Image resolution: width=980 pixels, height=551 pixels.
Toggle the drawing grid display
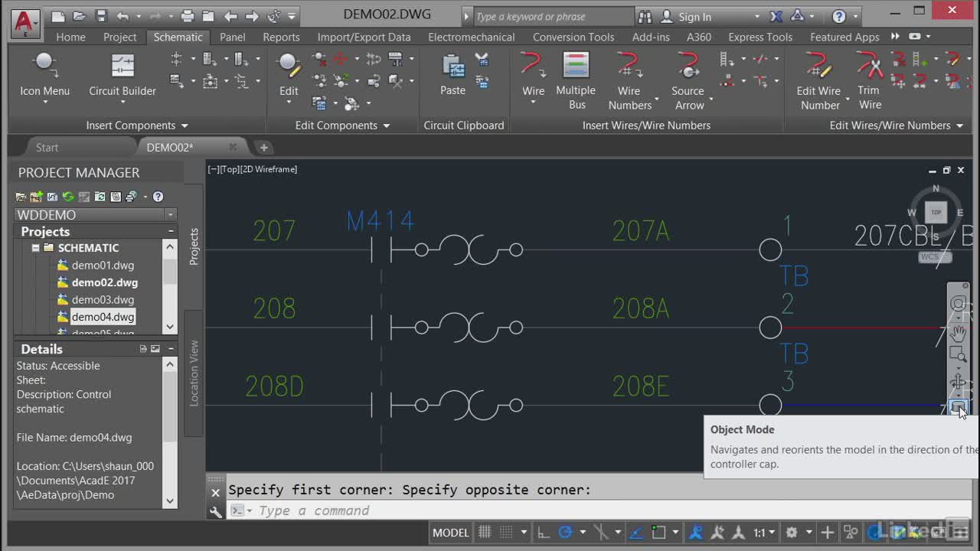click(x=485, y=532)
